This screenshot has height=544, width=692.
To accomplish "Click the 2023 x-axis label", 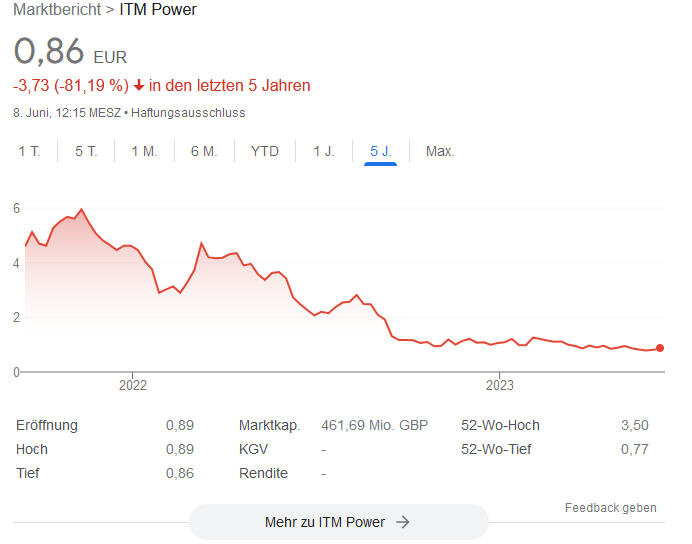I will point(499,384).
